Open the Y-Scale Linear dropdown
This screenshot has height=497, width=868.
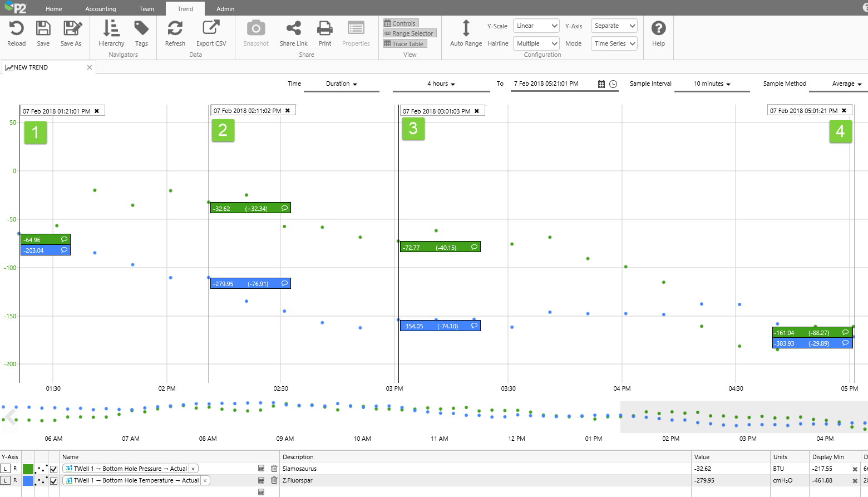[536, 26]
